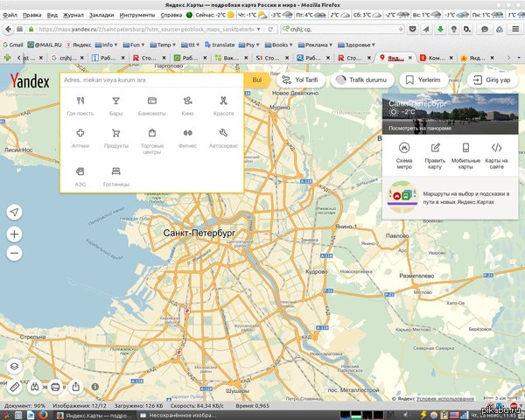The width and height of the screenshot is (525, 420).
Task: Zoom in the map with plus button
Action: click(x=14, y=234)
